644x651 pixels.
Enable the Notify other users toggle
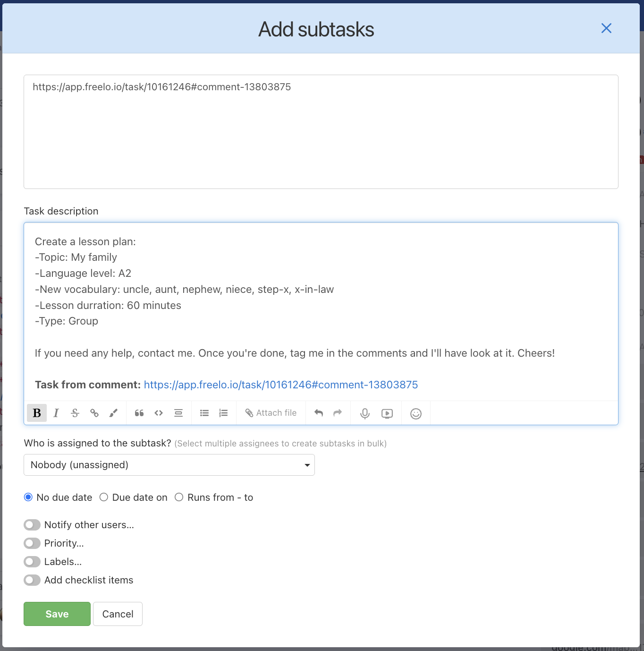click(x=32, y=524)
